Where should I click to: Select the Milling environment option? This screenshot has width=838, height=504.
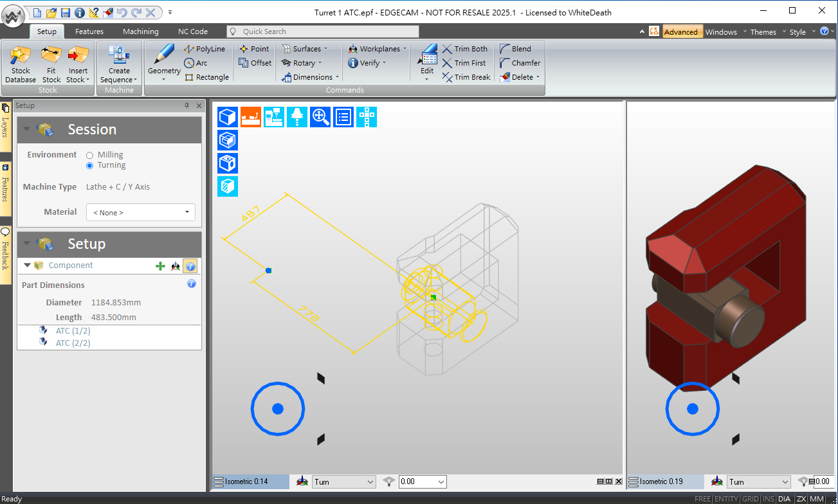pyautogui.click(x=90, y=155)
